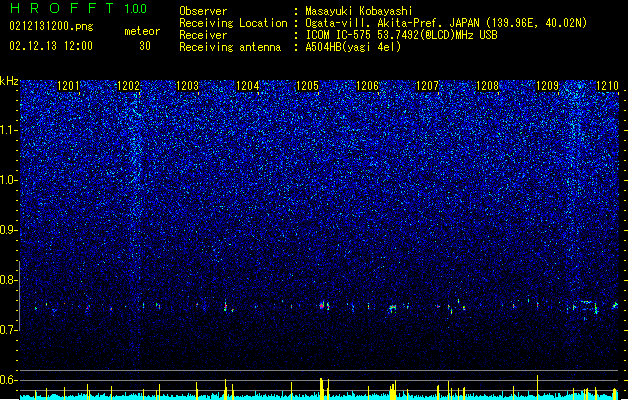Click the 1210 time marker
This screenshot has width=629, height=400.
[607, 85]
